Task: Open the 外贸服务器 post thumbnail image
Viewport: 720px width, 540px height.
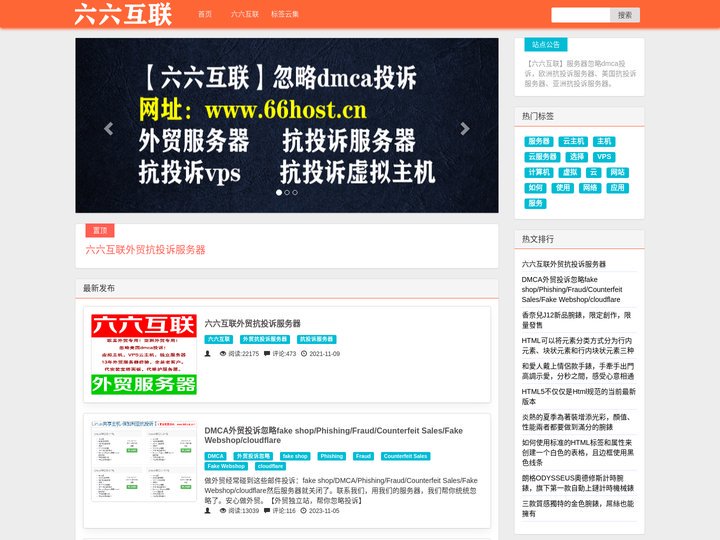Action: [144, 354]
